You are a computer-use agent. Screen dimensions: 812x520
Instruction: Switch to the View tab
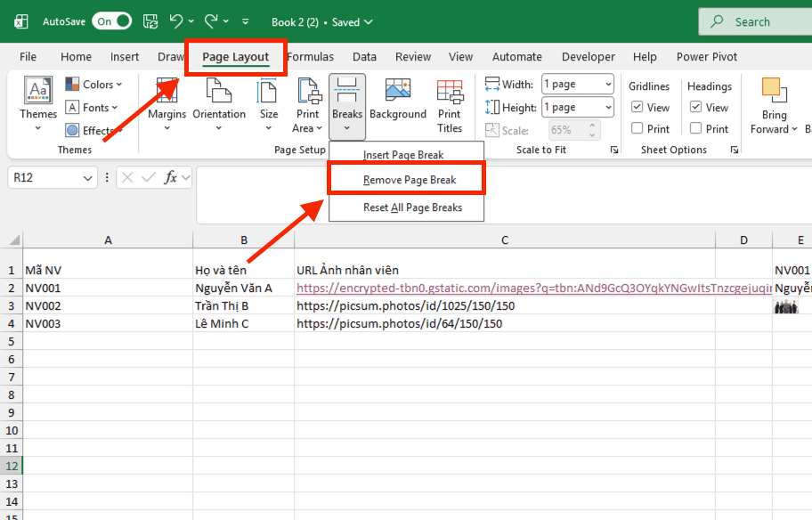click(460, 57)
